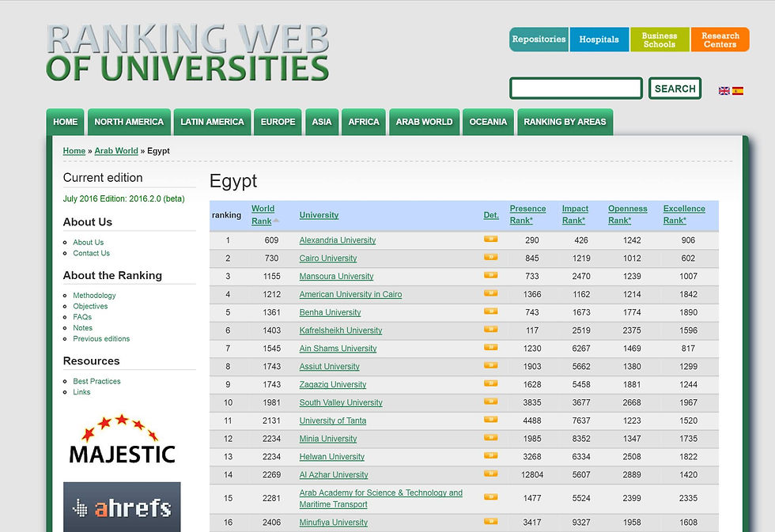Sort table by University column header
The height and width of the screenshot is (532, 775).
tap(319, 215)
